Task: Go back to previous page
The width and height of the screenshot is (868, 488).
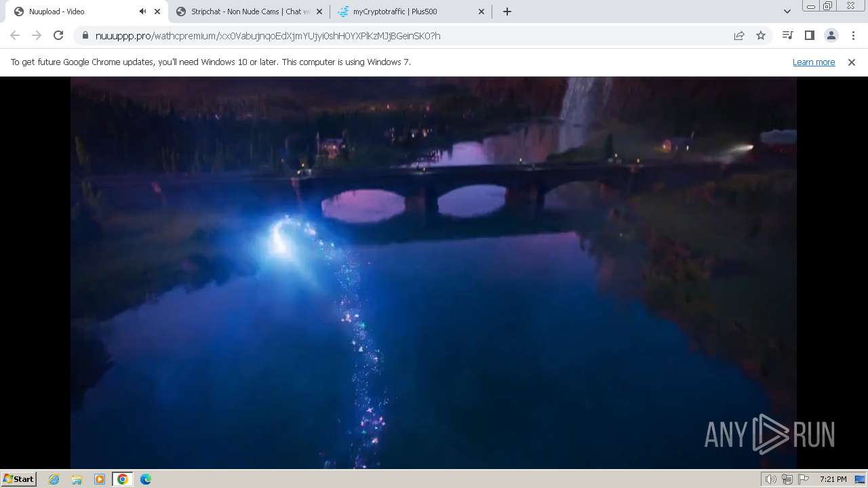Action: 15,35
